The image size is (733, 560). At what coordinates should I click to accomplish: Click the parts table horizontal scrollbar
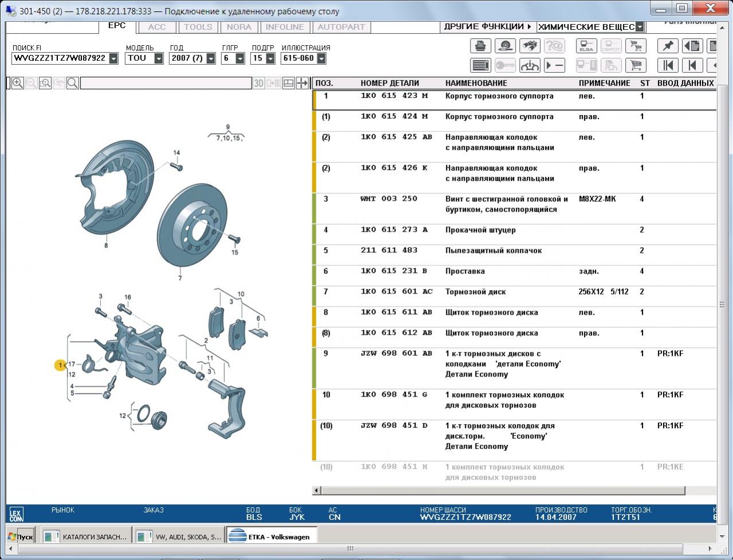(x=503, y=491)
